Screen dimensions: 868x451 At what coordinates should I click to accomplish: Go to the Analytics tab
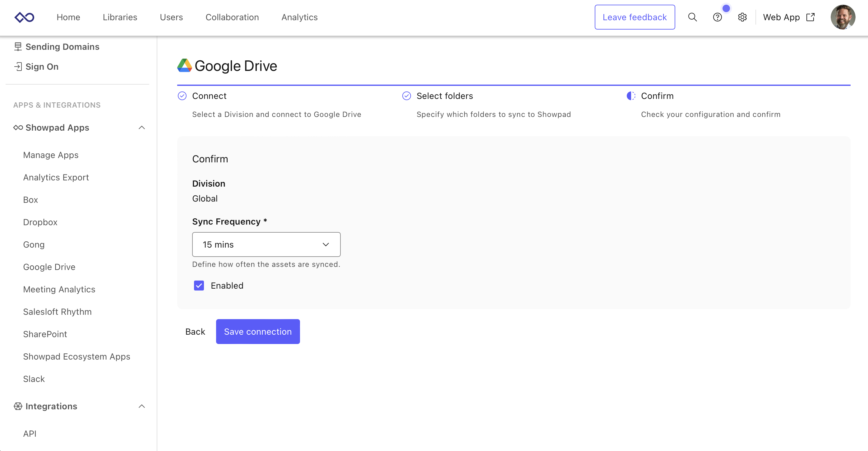point(300,17)
